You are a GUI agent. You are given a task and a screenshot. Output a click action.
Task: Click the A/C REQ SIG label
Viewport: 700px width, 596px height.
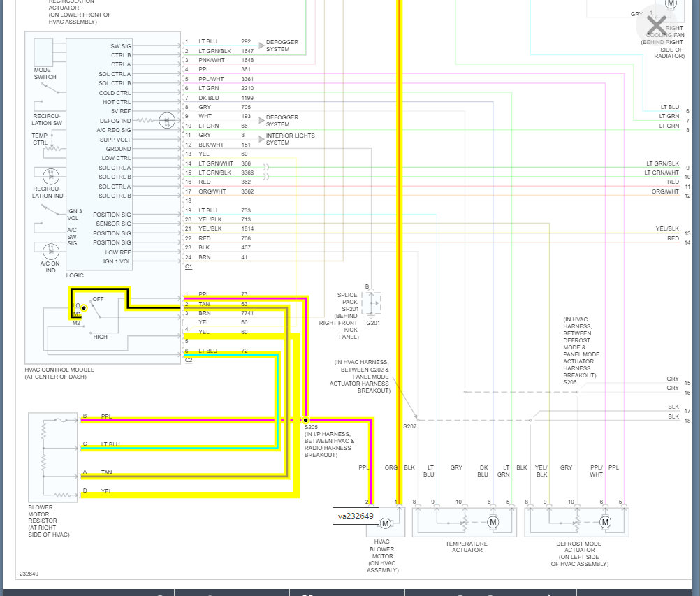point(114,130)
